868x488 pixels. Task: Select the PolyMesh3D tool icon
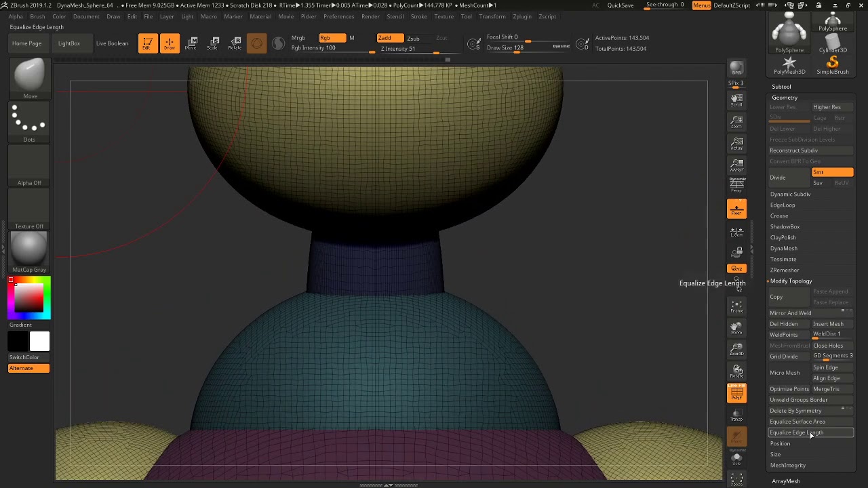coord(789,65)
